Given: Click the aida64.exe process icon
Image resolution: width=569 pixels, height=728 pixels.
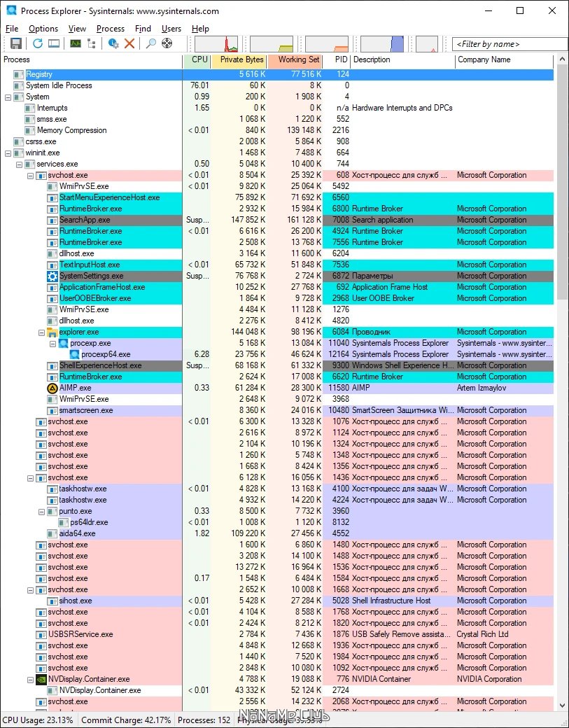Looking at the screenshot, I should coord(52,533).
